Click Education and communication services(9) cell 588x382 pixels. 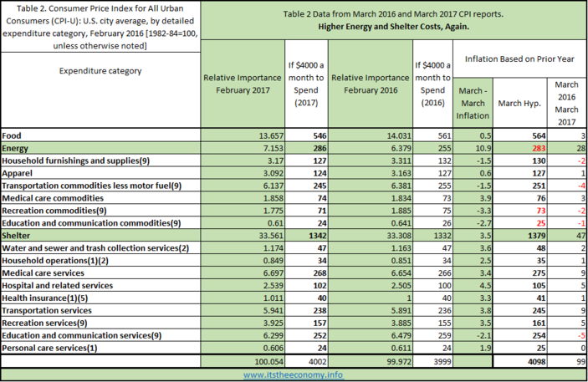click(x=82, y=335)
